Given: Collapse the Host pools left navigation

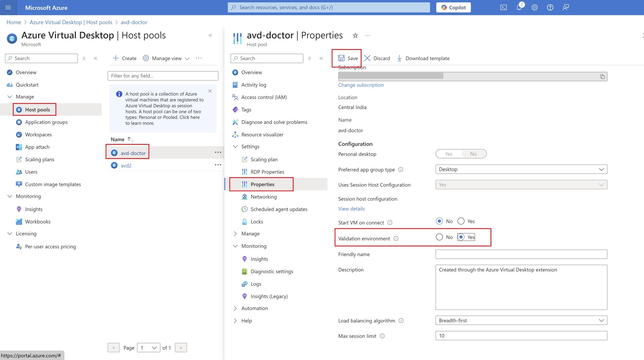Looking at the screenshot, I should point(96,58).
